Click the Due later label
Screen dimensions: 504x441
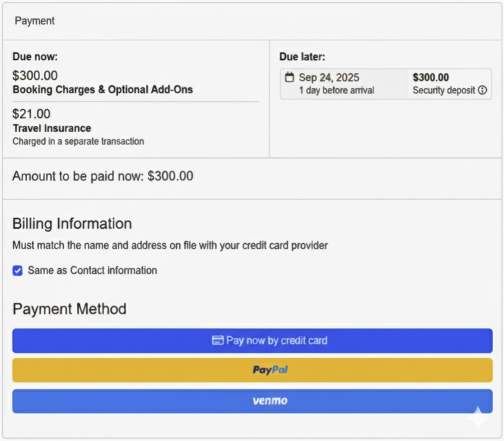(x=302, y=57)
